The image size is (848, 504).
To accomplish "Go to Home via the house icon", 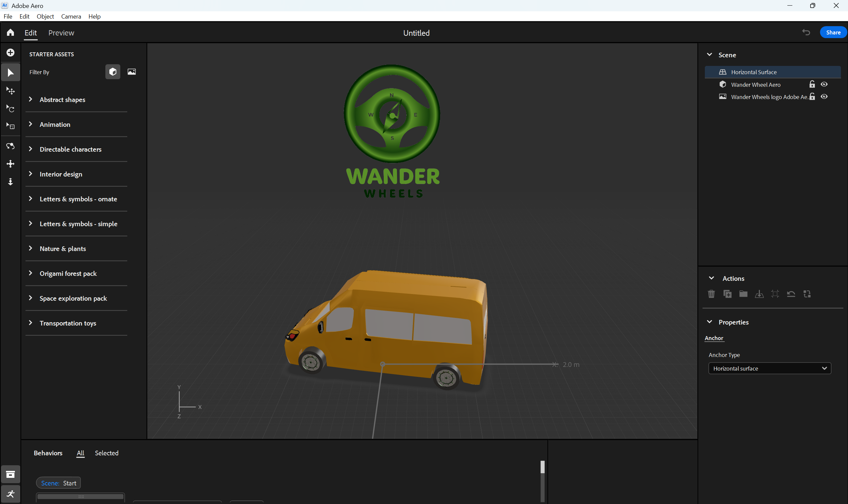I will [11, 32].
